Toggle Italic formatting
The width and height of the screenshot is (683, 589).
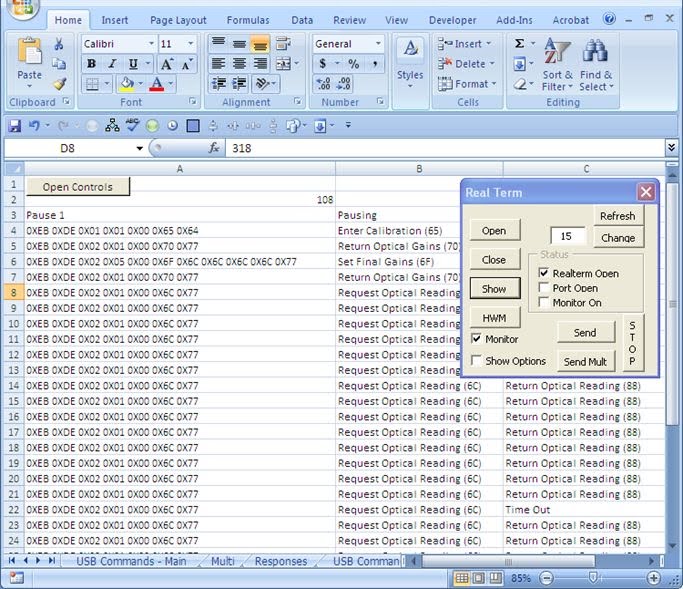pos(112,64)
